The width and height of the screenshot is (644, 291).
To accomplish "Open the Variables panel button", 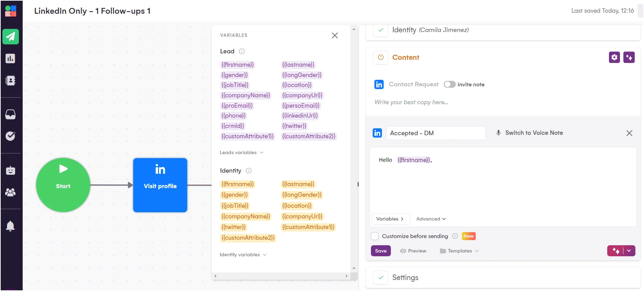I will (391, 219).
